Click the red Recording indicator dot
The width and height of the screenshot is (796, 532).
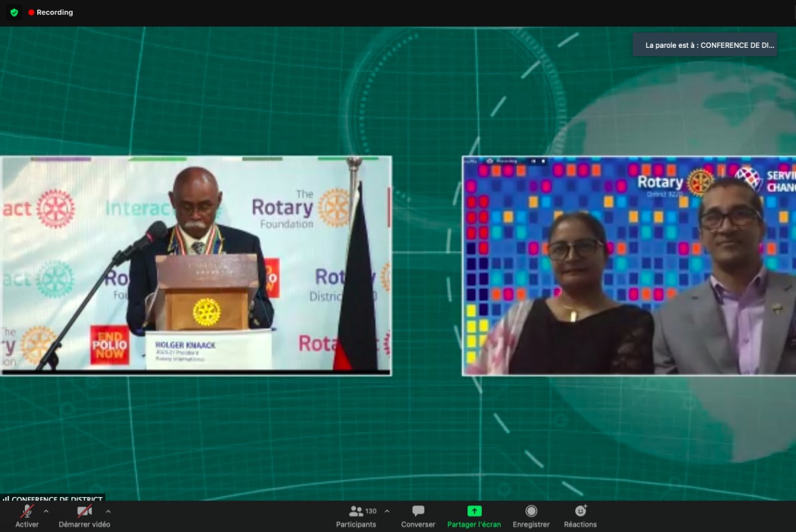[x=31, y=12]
